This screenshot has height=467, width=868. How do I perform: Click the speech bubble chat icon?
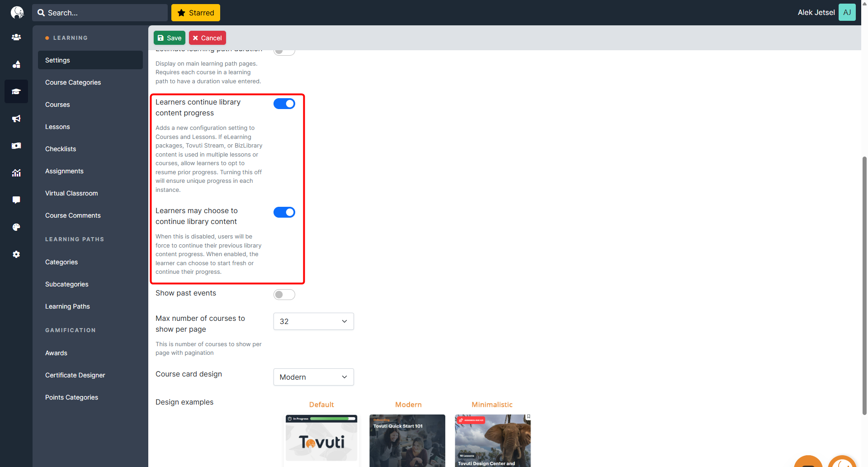pos(16,200)
